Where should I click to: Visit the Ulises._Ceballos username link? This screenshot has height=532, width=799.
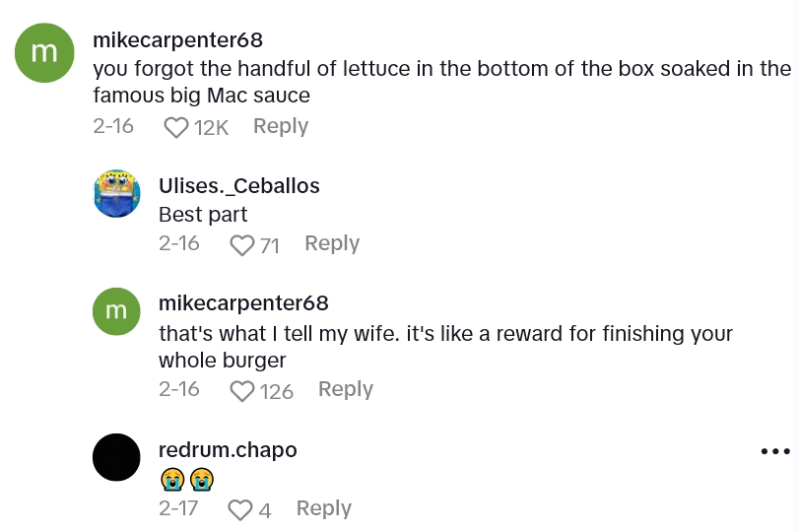239,186
